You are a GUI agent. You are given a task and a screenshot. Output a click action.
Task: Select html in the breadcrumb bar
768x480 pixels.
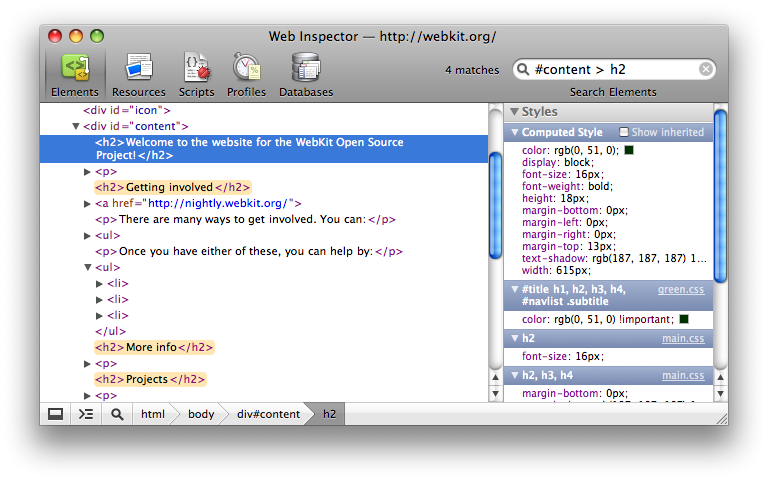(153, 414)
